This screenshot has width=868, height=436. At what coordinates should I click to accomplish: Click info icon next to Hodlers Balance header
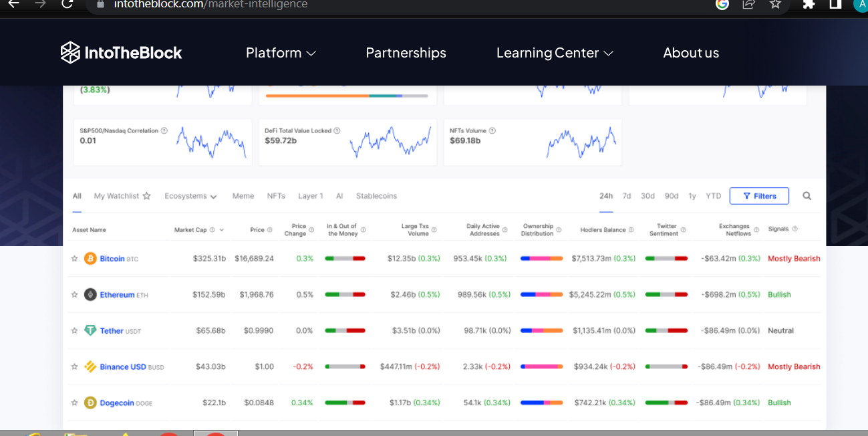coord(631,230)
